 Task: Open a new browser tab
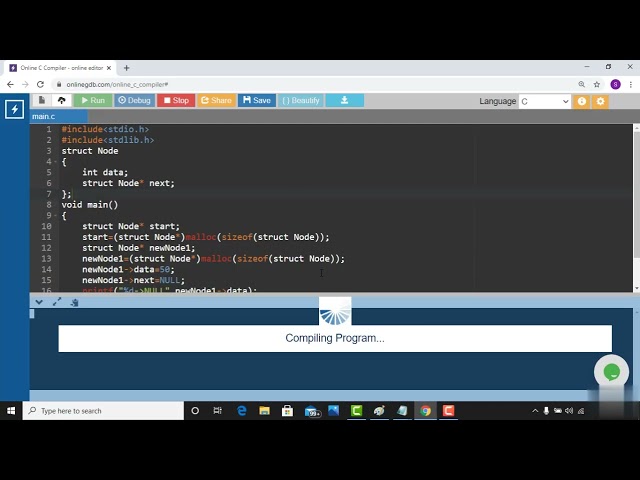coord(127,68)
